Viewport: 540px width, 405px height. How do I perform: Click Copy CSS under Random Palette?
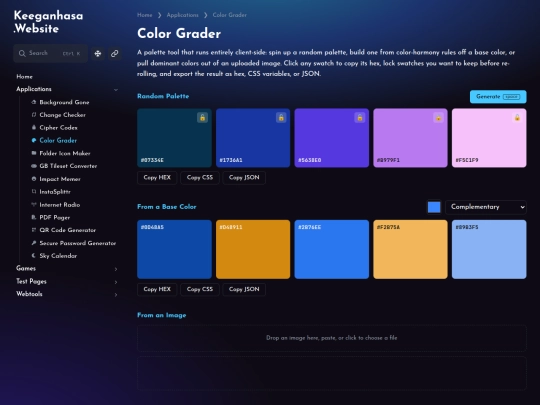(x=200, y=178)
